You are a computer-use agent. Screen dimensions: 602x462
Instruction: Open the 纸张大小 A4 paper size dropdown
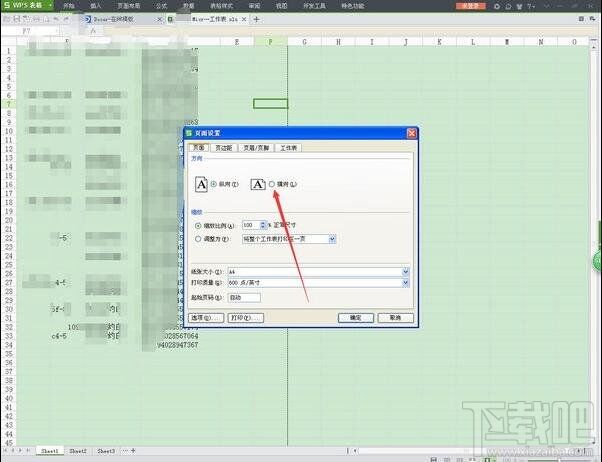click(406, 271)
